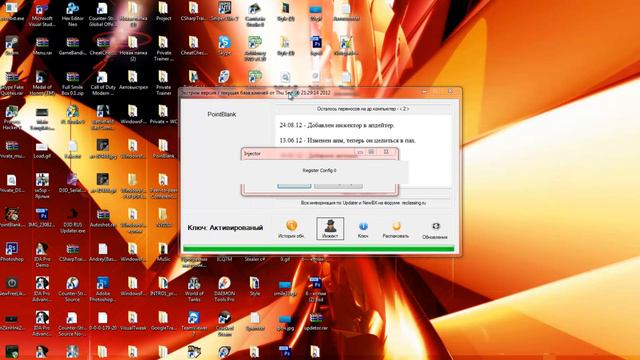Open the Private + WC folder
The width and height of the screenshot is (640, 360).
coord(163,115)
